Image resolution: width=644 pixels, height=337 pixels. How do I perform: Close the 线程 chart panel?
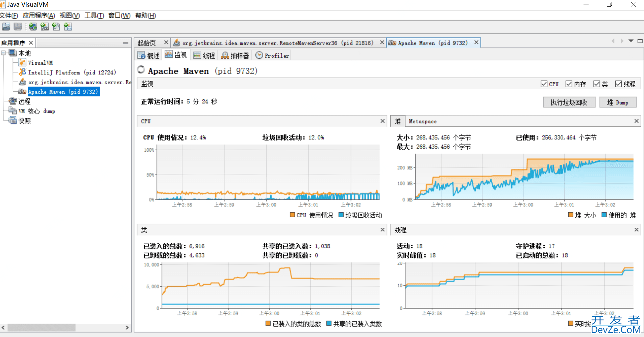click(636, 230)
